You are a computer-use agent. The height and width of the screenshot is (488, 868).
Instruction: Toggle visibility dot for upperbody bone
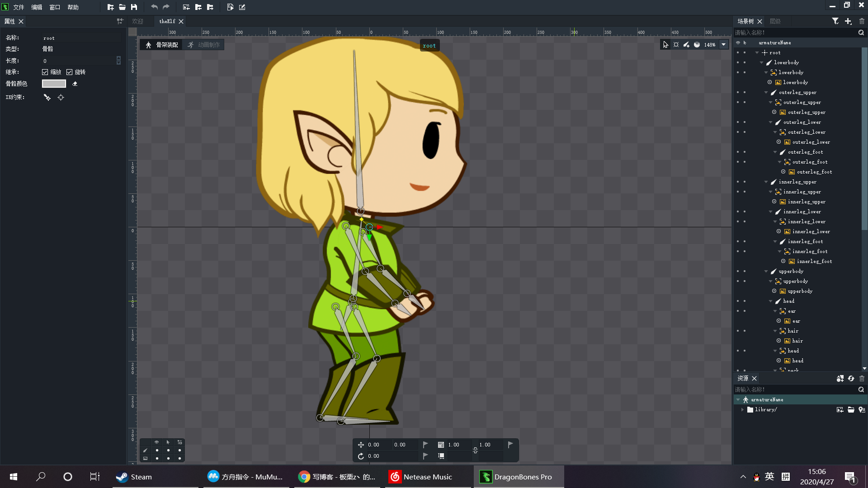tap(738, 271)
